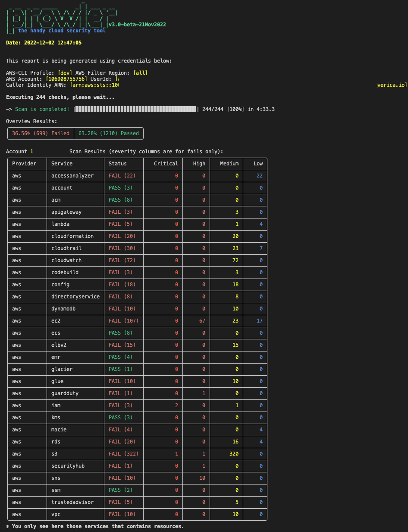Click the accessanalyzer service name
408x532 pixels.
coord(72,176)
